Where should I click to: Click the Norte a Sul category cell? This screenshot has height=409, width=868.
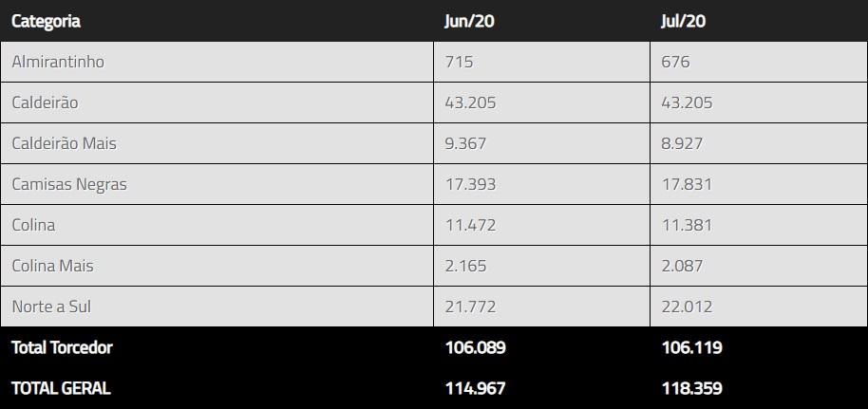coord(51,307)
